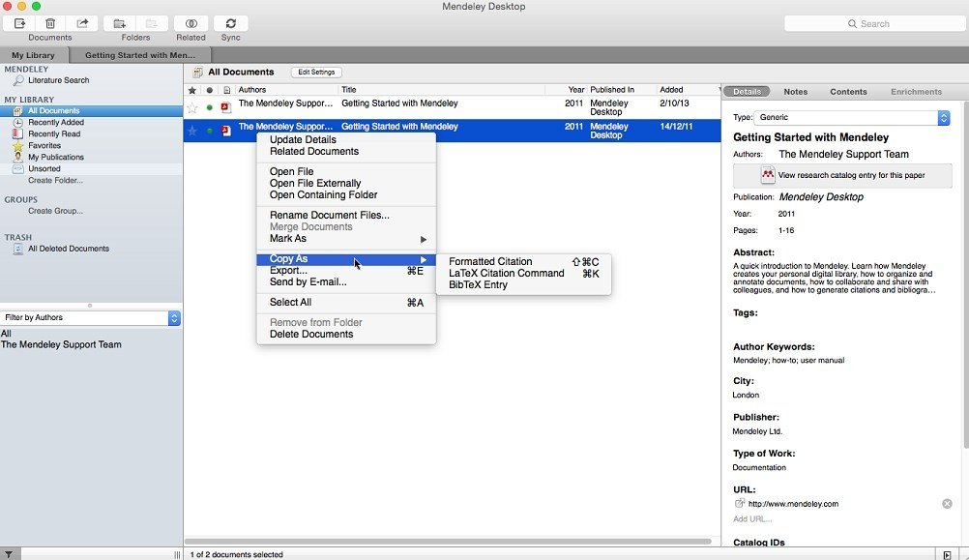Viewport: 969px width, 560px height.
Task: Click the open-link icon beside the URL
Action: (739, 503)
